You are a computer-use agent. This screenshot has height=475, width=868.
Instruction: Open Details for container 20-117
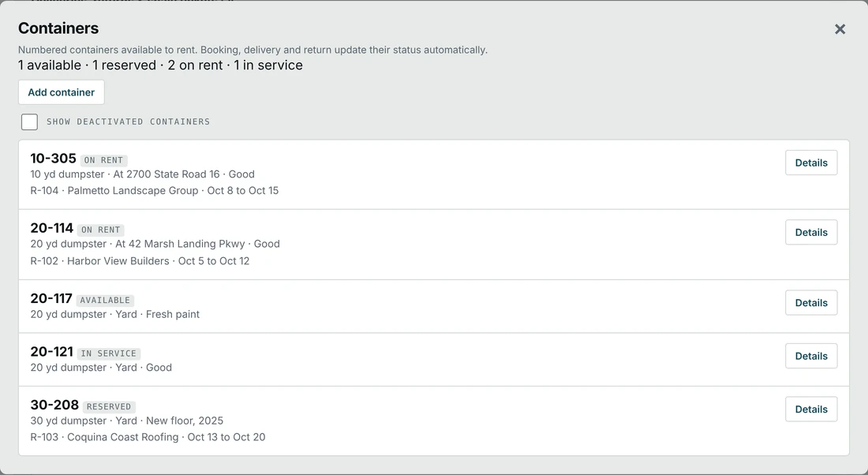pos(811,303)
